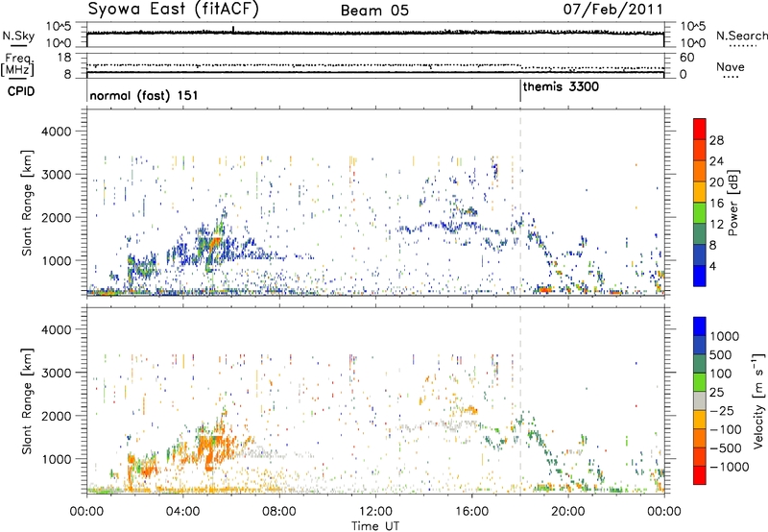The width and height of the screenshot is (768, 532).
Task: Click the 'Time UT' axis title
Action: point(375,525)
